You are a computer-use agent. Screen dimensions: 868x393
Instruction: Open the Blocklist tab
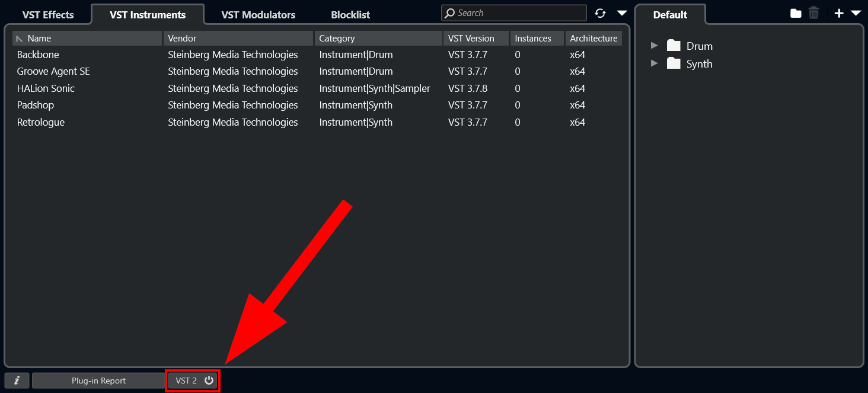[350, 14]
